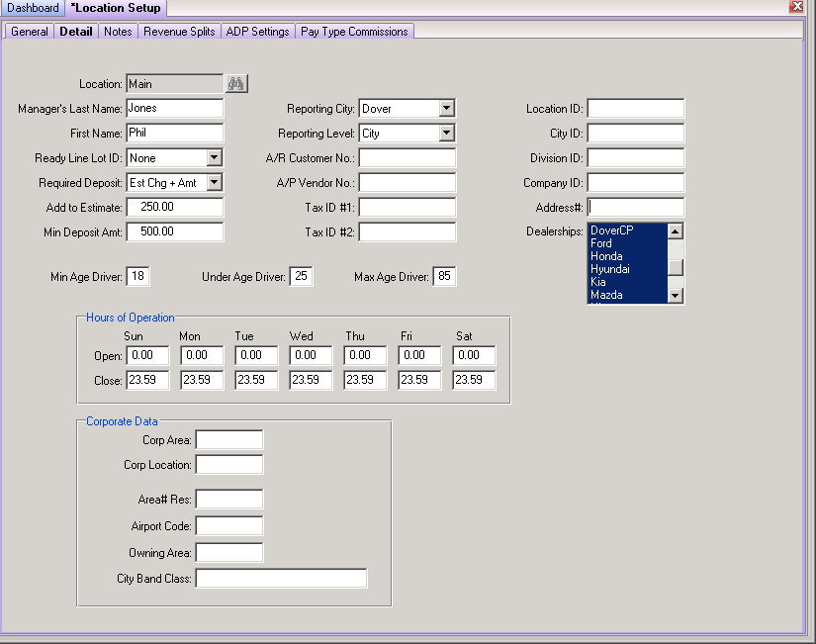This screenshot has height=644, width=816.
Task: Click the Location ID input field
Action: 635,108
